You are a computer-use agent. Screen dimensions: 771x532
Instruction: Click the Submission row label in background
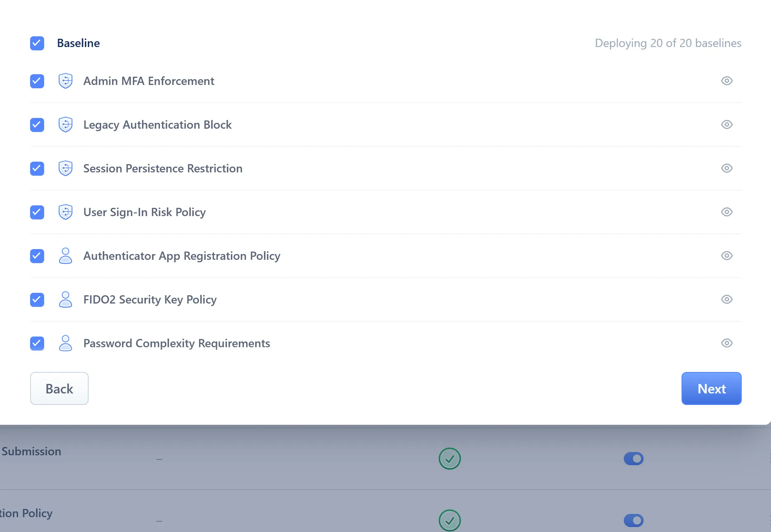click(x=31, y=452)
